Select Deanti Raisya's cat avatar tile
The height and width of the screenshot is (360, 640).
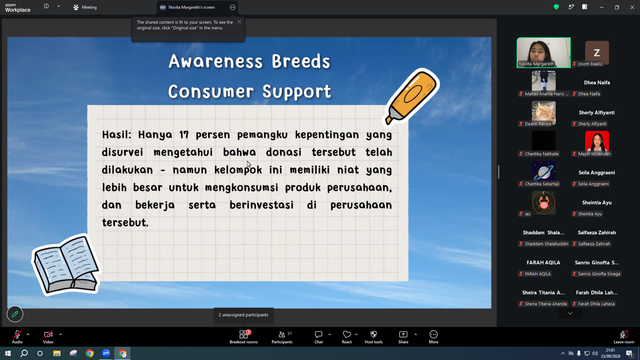[544, 113]
